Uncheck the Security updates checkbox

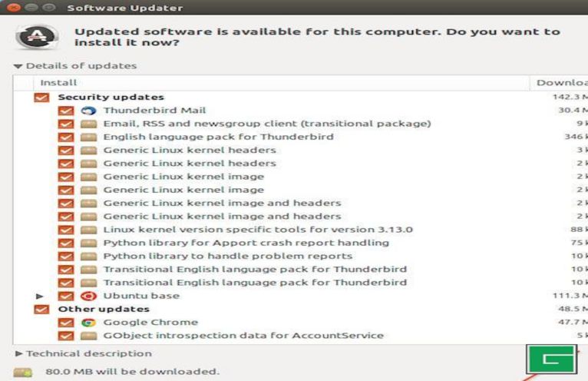pos(41,98)
